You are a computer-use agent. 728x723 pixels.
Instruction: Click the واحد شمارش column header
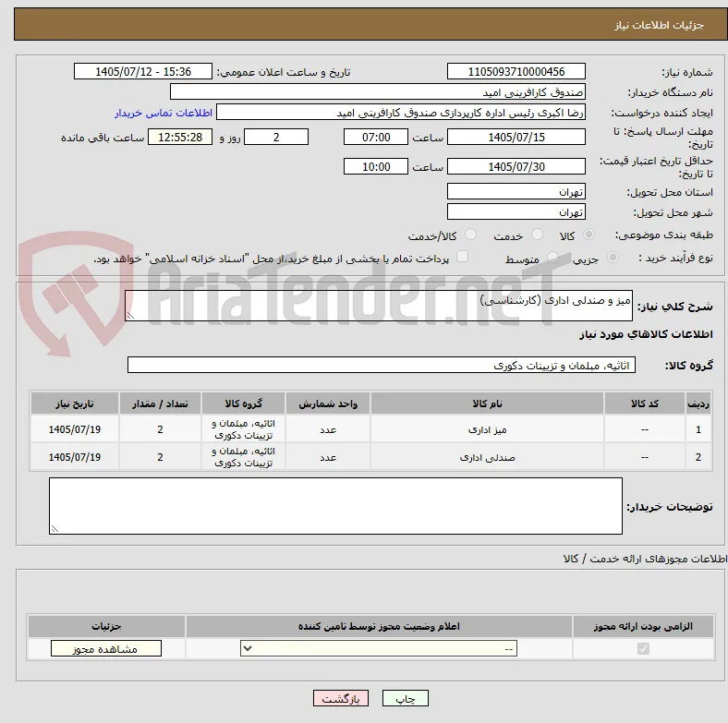pos(328,404)
